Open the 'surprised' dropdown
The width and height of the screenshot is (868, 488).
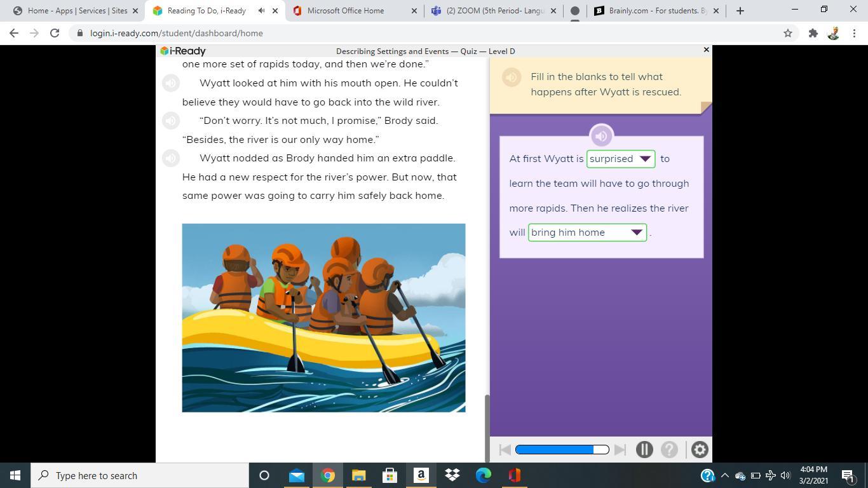click(x=620, y=159)
